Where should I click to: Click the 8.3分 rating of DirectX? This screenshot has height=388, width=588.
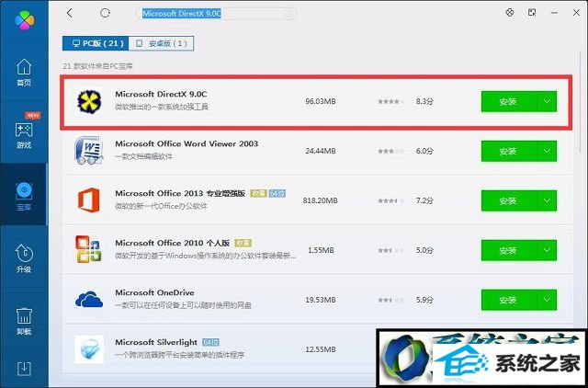pyautogui.click(x=424, y=101)
